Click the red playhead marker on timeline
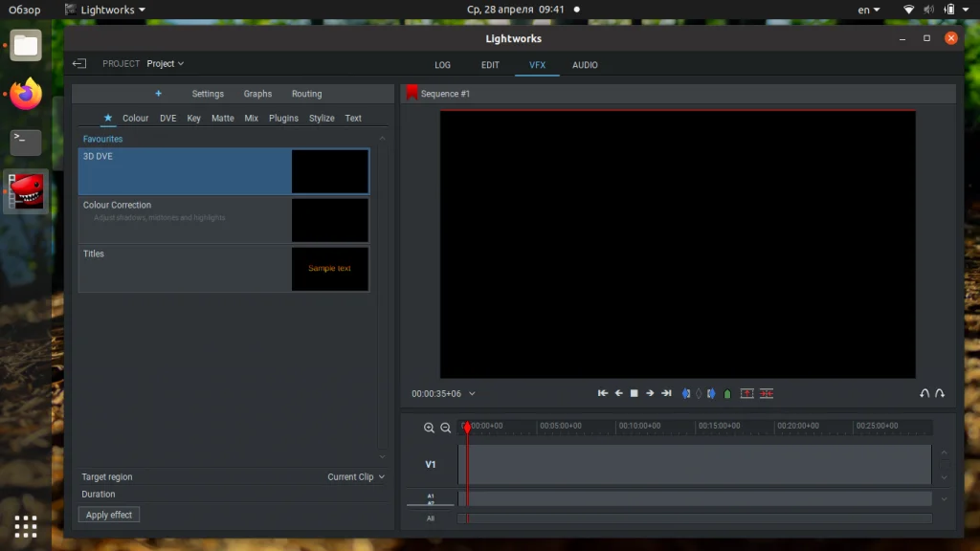Screen dimensions: 980x551 pos(467,428)
